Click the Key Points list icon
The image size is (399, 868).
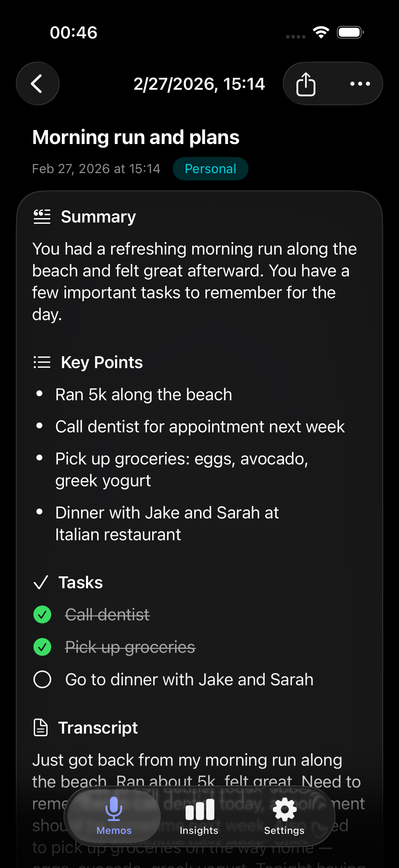point(42,362)
